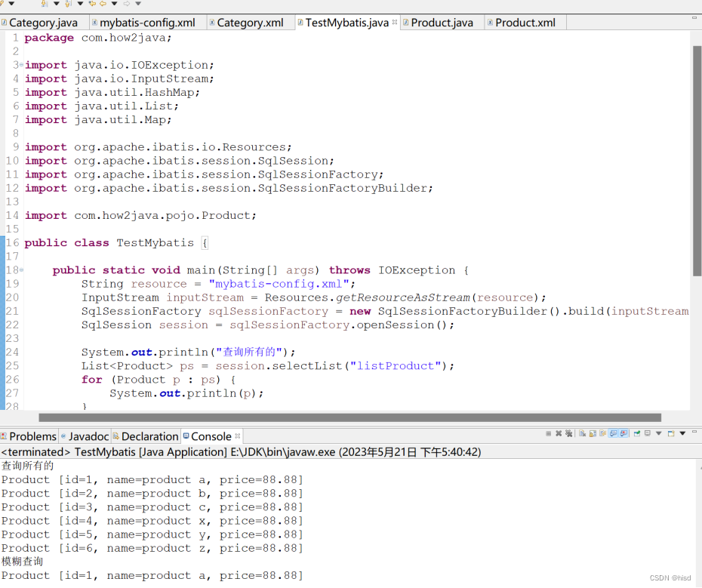The width and height of the screenshot is (702, 588).
Task: Open Previous Annotation dropdown arrow
Action: coord(80,4)
